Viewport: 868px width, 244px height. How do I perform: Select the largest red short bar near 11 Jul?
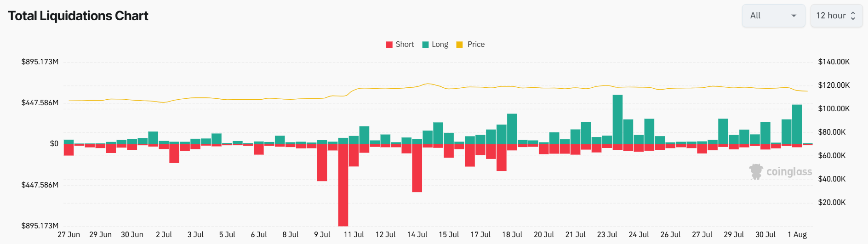[343, 185]
